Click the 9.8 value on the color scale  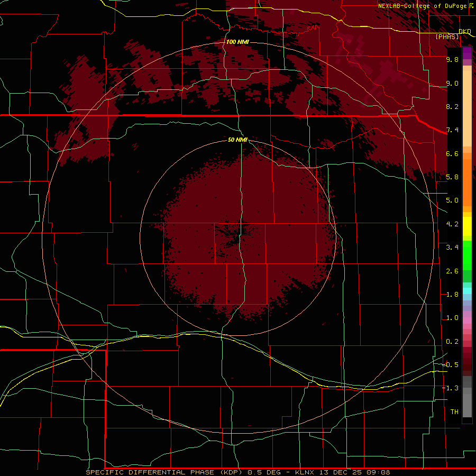pos(452,59)
